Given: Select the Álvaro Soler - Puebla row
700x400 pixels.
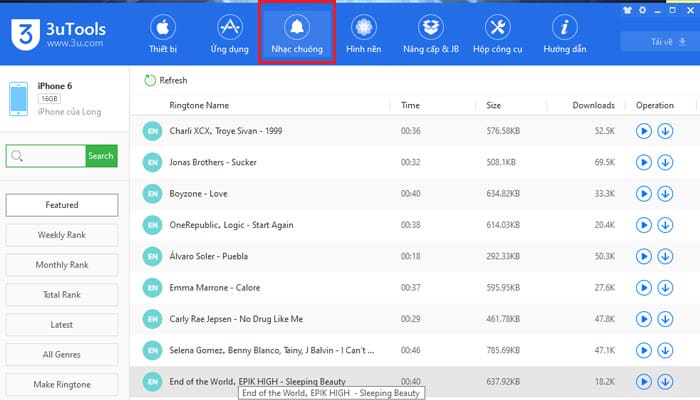Looking at the screenshot, I should tap(415, 256).
